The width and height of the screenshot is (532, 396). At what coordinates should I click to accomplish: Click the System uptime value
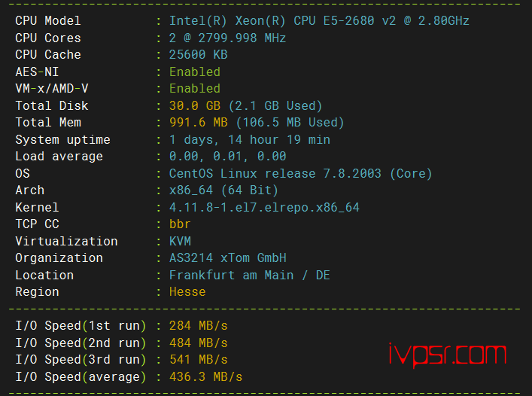[x=249, y=140]
